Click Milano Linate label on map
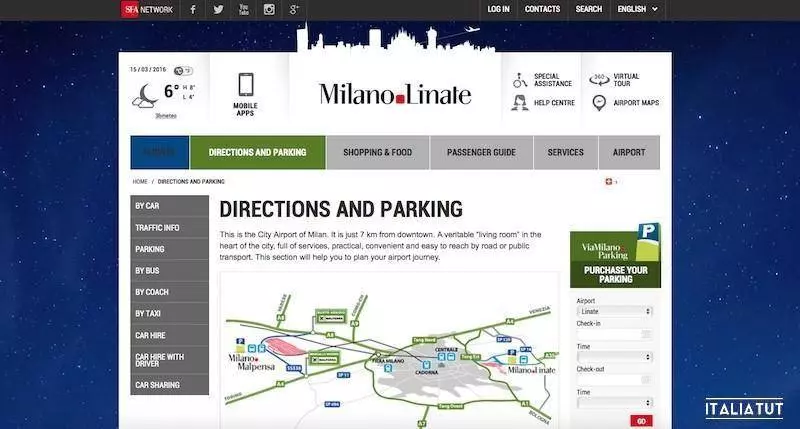 click(531, 370)
